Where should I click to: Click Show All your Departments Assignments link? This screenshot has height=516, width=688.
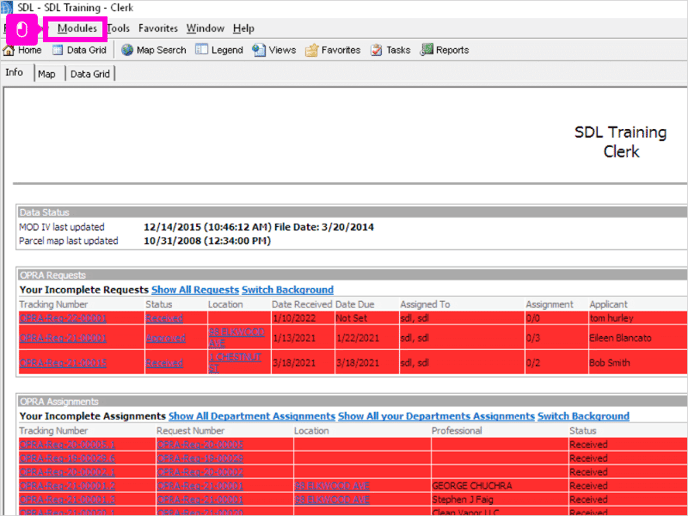coord(437,416)
